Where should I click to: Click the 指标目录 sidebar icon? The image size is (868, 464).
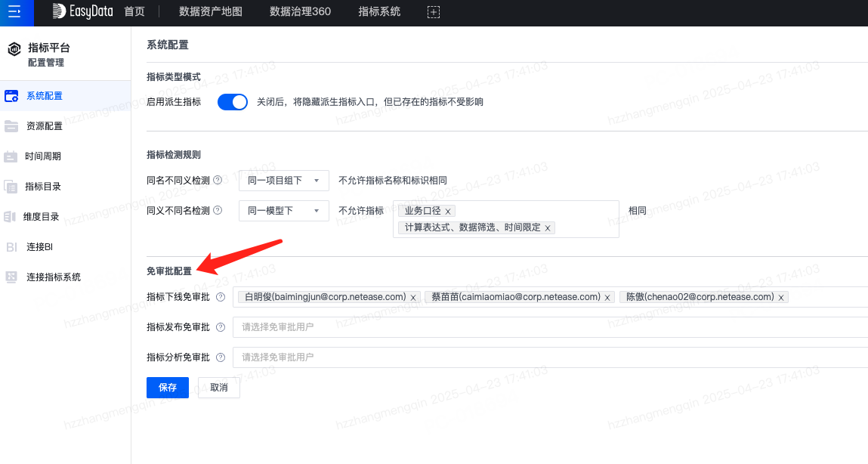coord(11,187)
